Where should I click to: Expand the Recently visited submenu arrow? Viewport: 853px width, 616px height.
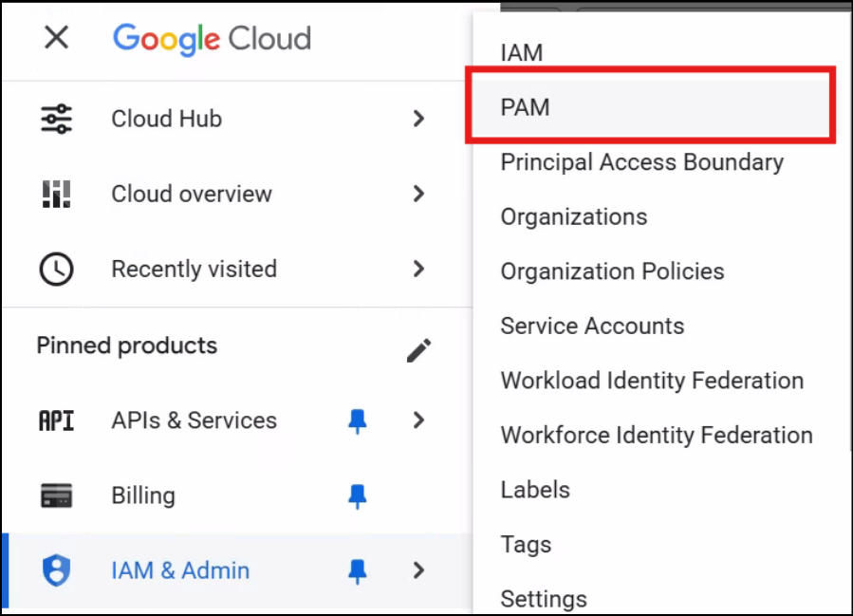pyautogui.click(x=418, y=270)
